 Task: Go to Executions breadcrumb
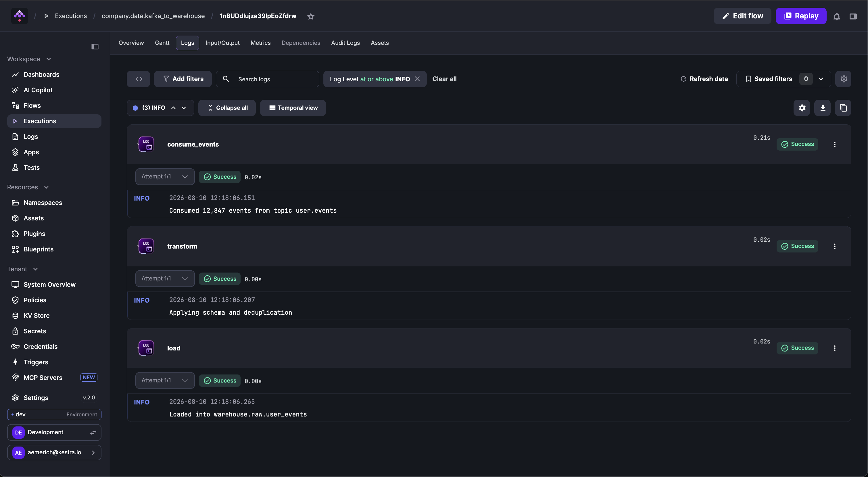[x=71, y=16]
